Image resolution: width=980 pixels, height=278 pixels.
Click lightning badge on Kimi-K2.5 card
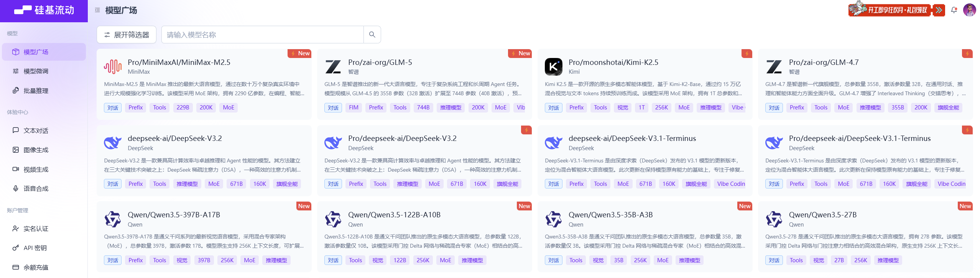[747, 53]
